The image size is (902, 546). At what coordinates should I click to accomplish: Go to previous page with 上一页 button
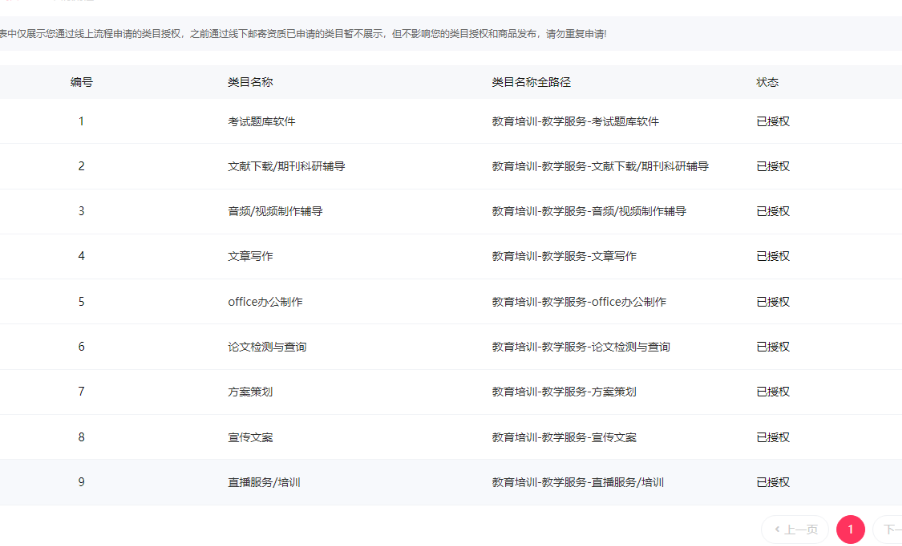(x=796, y=530)
